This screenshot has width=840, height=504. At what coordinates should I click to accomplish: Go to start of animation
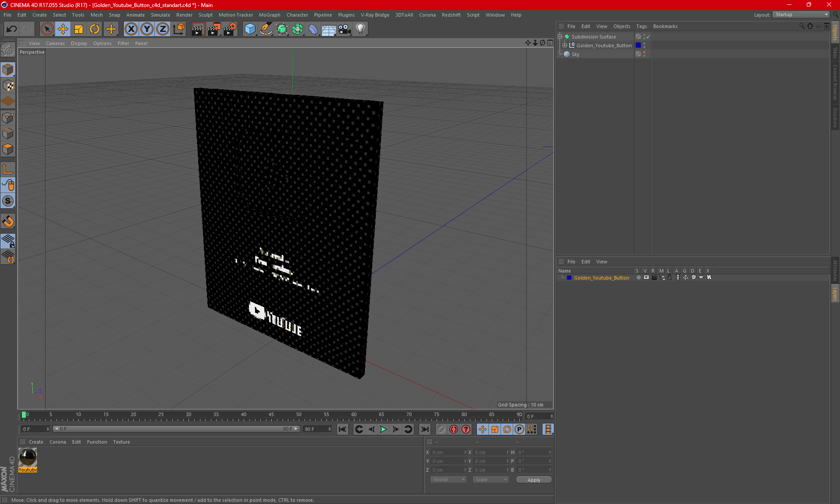coord(343,429)
